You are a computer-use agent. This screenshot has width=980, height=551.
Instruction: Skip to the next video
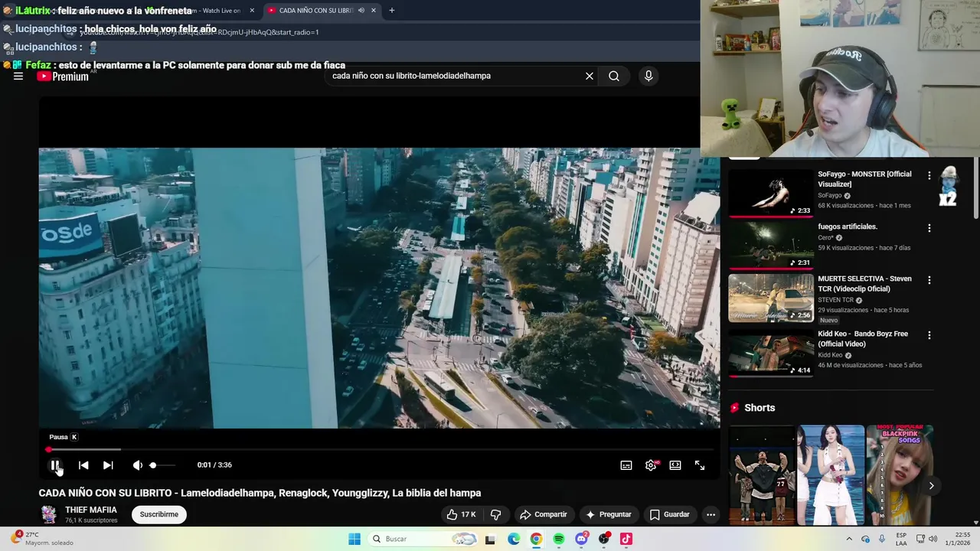108,465
